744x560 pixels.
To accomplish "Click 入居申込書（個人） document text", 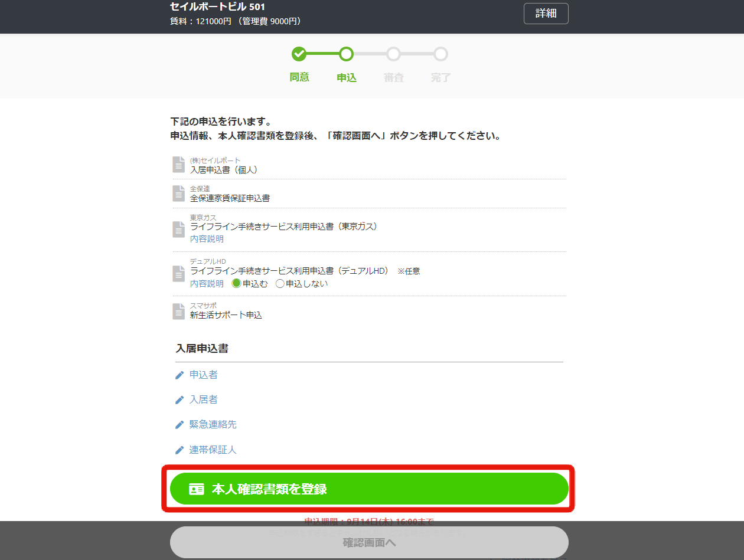I will pos(224,169).
